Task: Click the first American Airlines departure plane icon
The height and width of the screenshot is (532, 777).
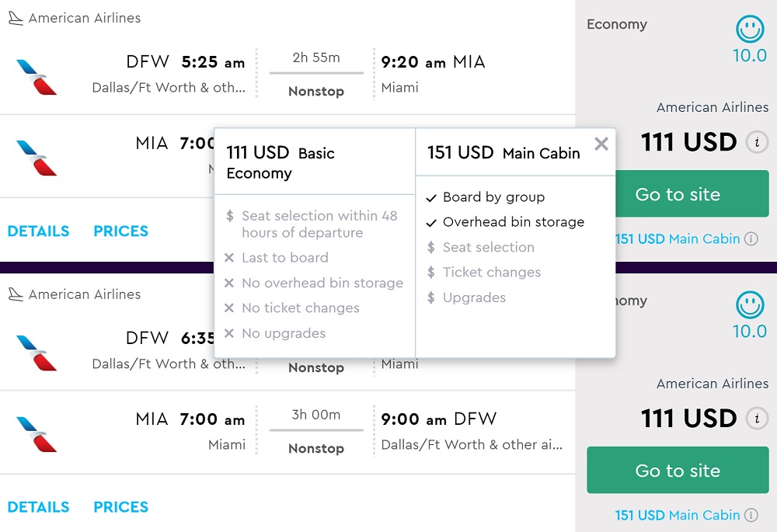Action: (x=16, y=18)
